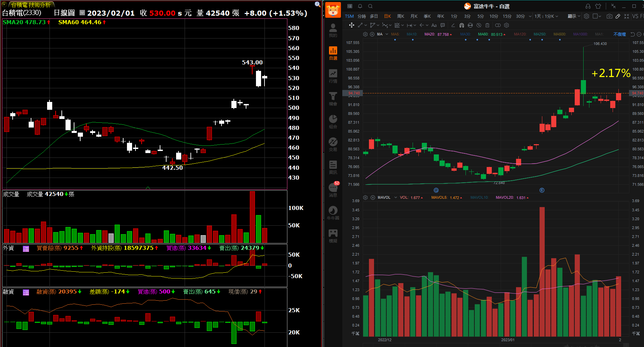The image size is (644, 347).
Task: Open the 組合 portfolio sidebar icon
Action: (333, 121)
